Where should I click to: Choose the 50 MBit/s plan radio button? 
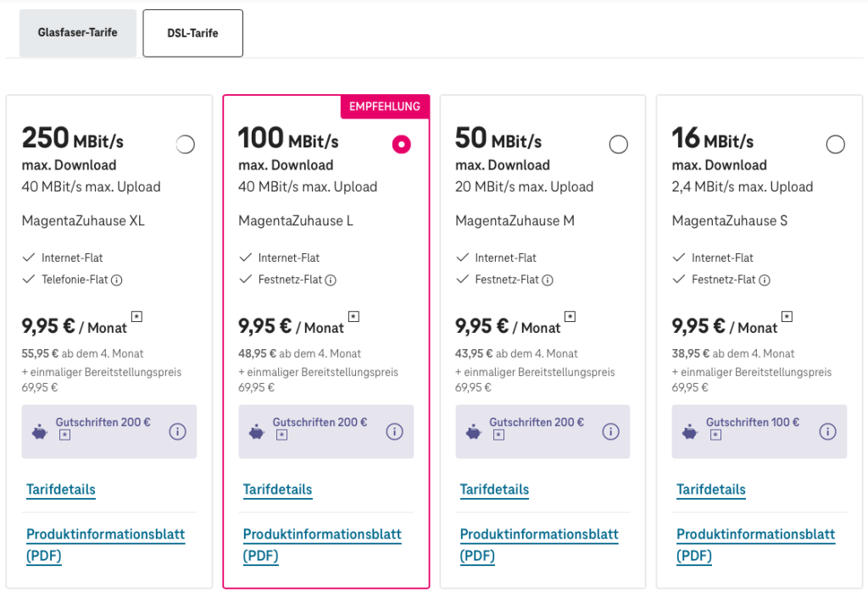click(x=619, y=145)
